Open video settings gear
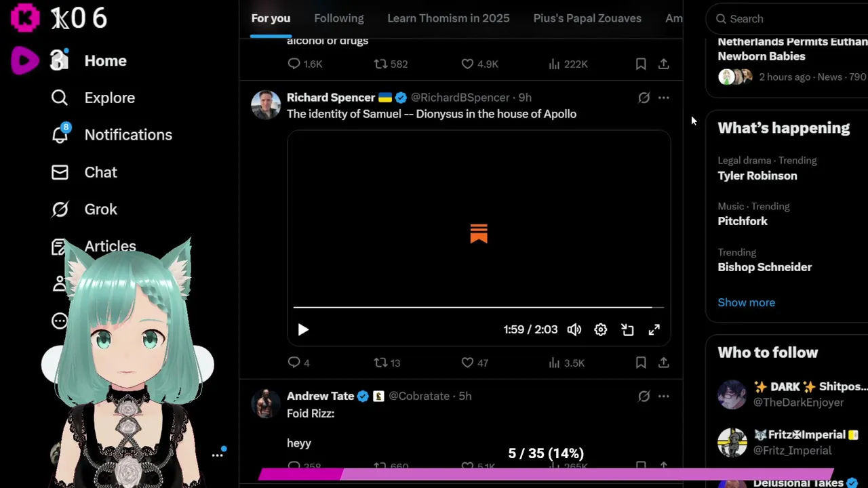 (x=601, y=329)
